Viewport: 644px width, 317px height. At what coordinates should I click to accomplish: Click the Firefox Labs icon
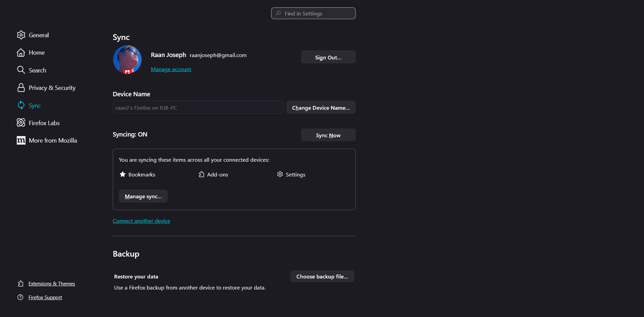(x=21, y=123)
